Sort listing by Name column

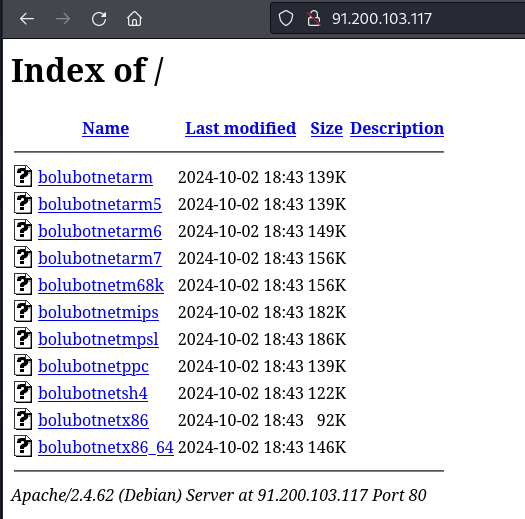tap(105, 128)
